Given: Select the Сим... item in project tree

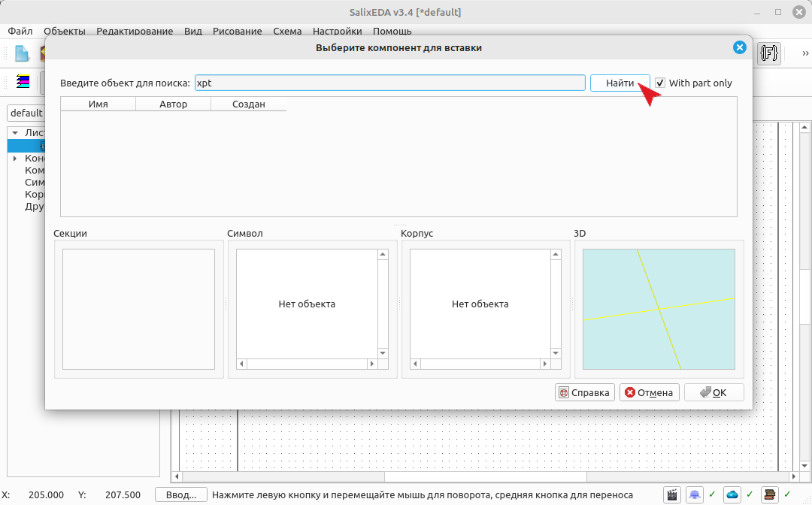Looking at the screenshot, I should (35, 182).
